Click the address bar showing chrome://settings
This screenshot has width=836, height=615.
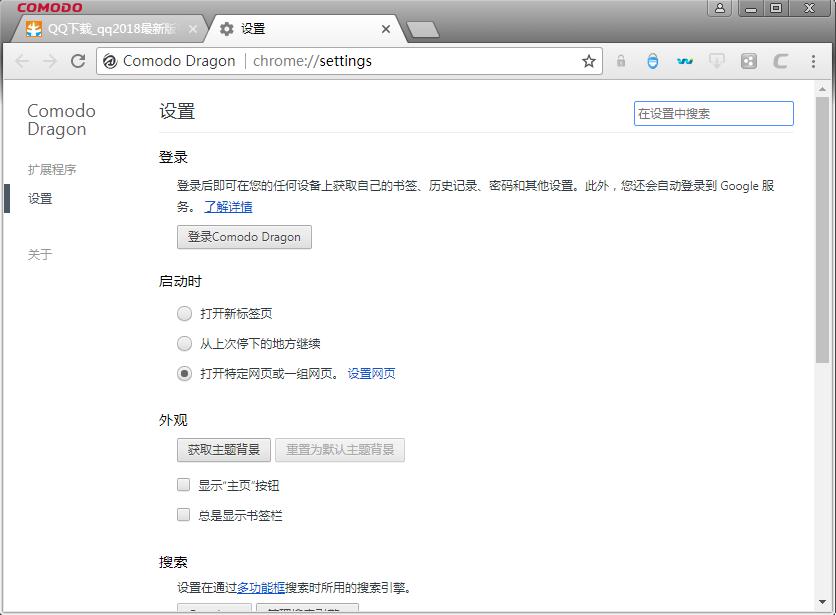pyautogui.click(x=349, y=61)
